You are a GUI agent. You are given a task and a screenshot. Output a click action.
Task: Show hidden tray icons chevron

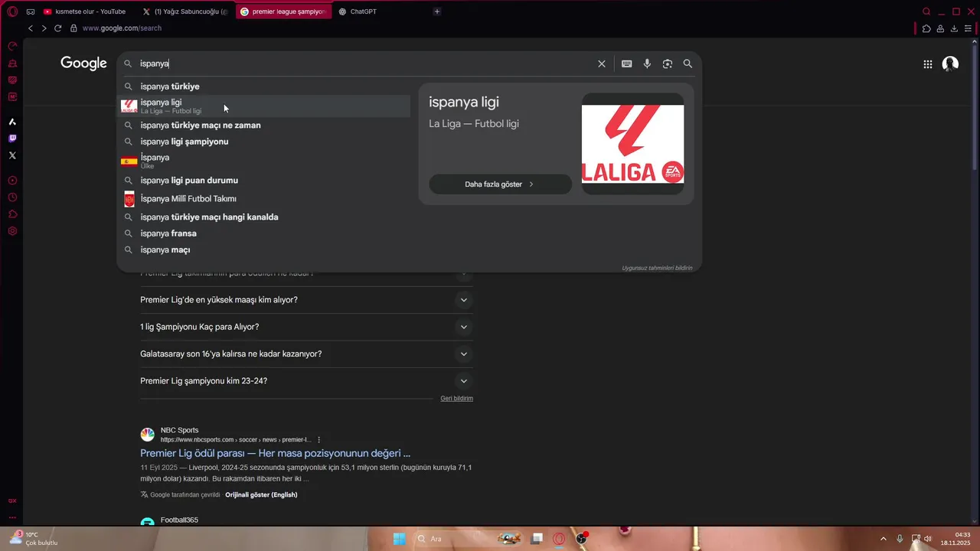point(883,539)
